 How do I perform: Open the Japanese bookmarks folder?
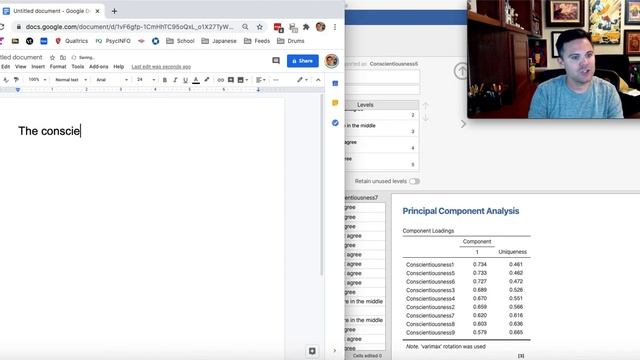pyautogui.click(x=219, y=41)
